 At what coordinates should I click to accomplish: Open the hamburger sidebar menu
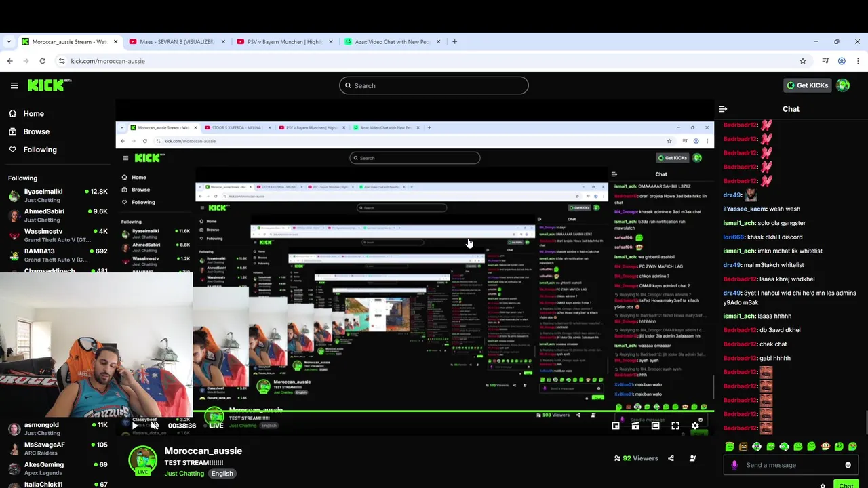coord(14,85)
